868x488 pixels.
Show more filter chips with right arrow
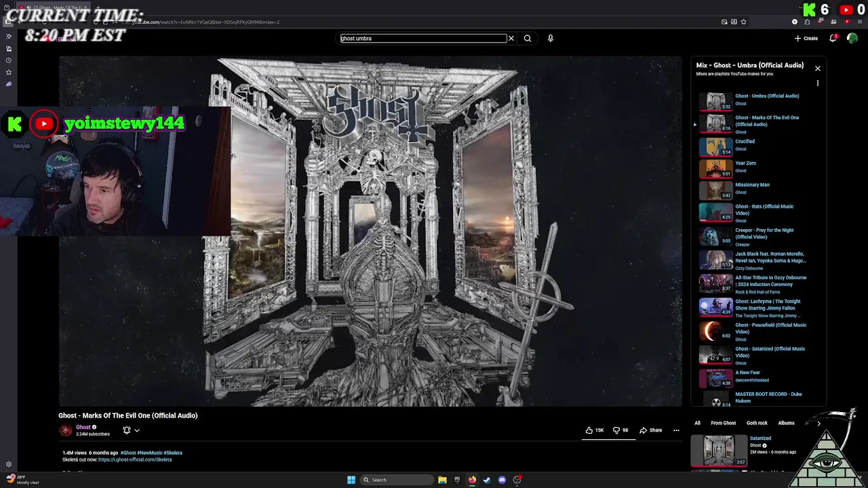point(818,424)
